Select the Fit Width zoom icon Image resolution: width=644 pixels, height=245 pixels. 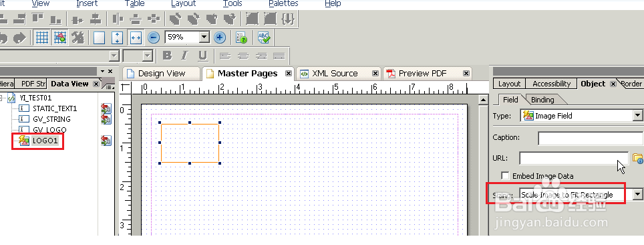(x=136, y=38)
